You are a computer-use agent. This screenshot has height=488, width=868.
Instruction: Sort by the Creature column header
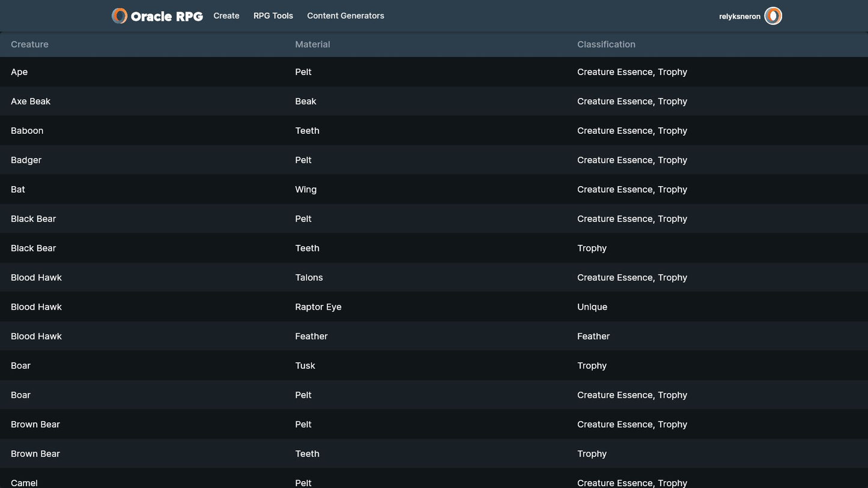coord(29,44)
